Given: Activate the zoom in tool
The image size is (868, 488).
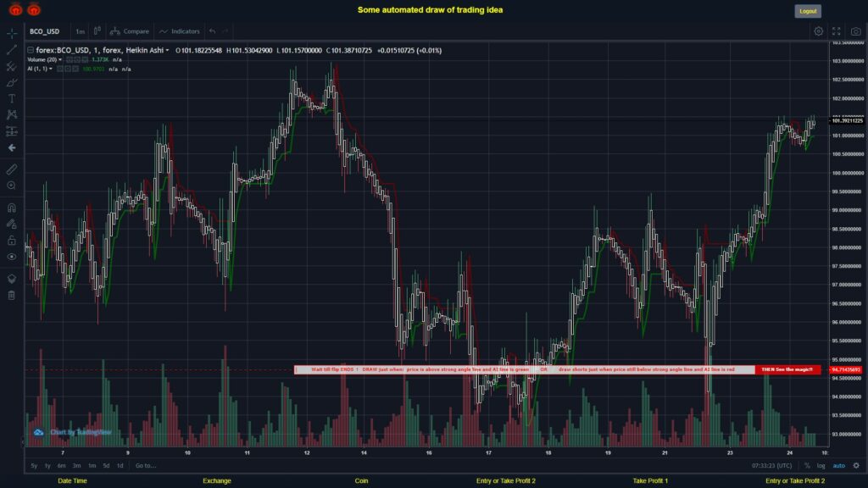Looking at the screenshot, I should [x=12, y=186].
